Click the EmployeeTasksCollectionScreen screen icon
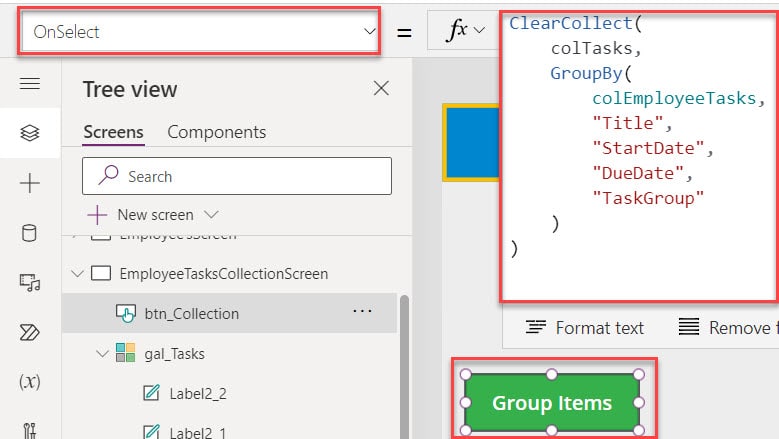The height and width of the screenshot is (439, 779). pos(101,273)
